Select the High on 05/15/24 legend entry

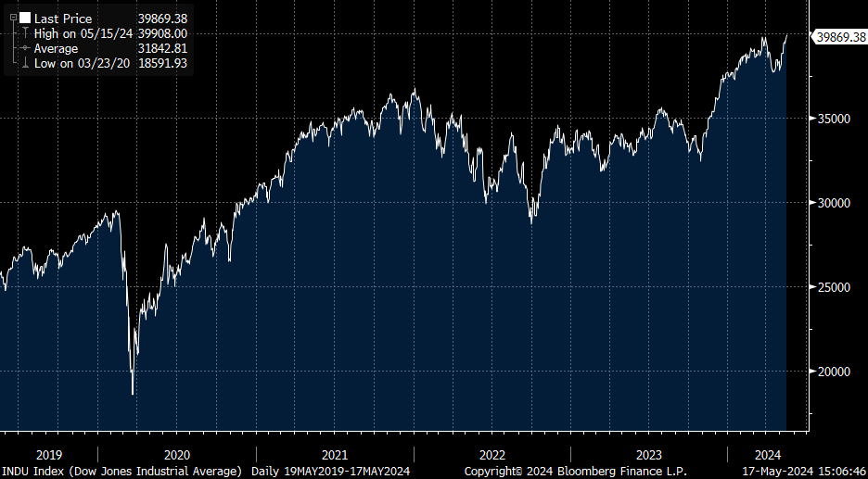[84, 33]
